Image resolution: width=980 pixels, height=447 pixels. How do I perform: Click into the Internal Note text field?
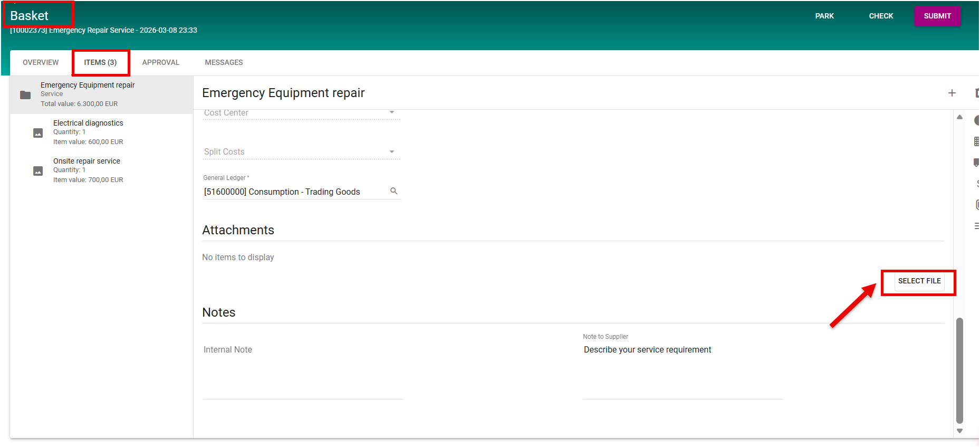(x=303, y=369)
